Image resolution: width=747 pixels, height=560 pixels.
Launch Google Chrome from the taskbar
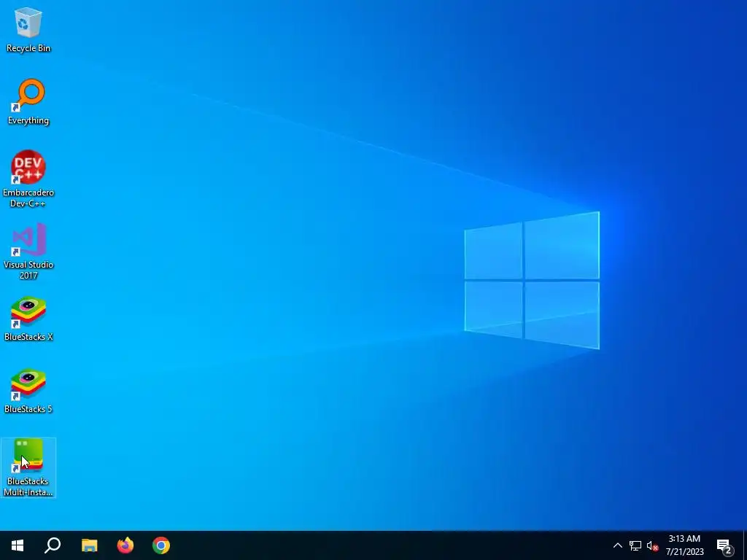click(161, 545)
